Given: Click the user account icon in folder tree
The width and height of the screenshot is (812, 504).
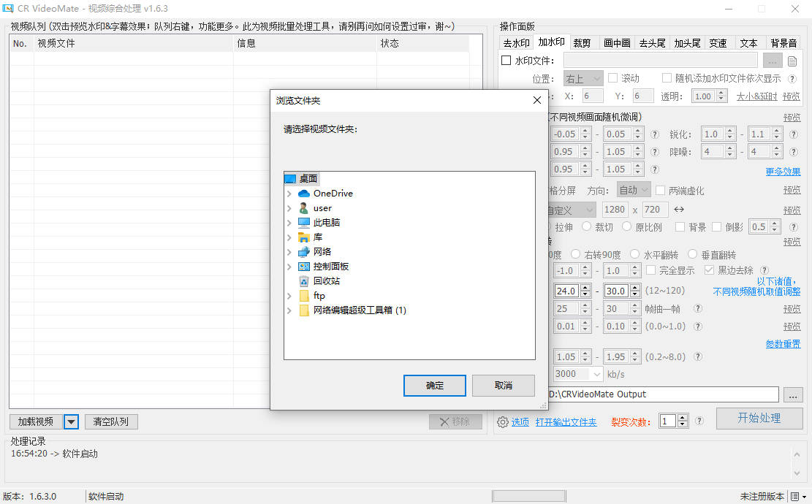Looking at the screenshot, I should [x=304, y=208].
